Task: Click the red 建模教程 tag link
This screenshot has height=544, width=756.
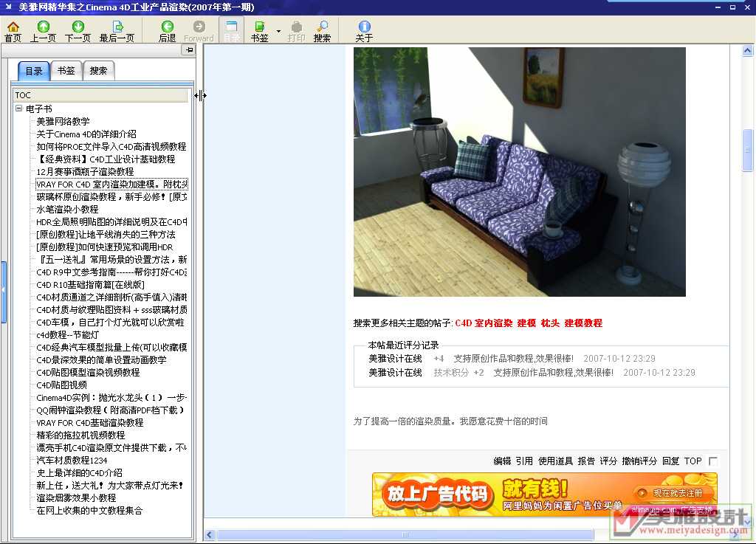Action: [x=583, y=323]
